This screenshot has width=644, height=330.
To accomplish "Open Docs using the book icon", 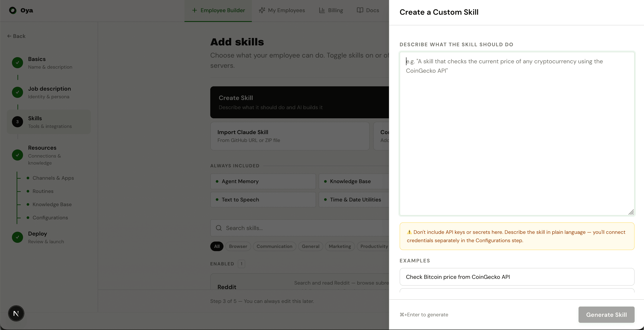I will (360, 10).
